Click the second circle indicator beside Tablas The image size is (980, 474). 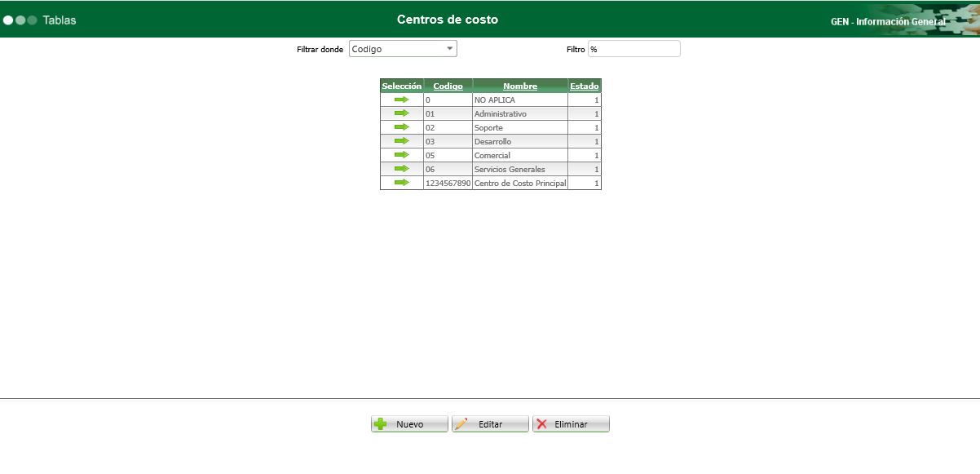click(x=20, y=19)
